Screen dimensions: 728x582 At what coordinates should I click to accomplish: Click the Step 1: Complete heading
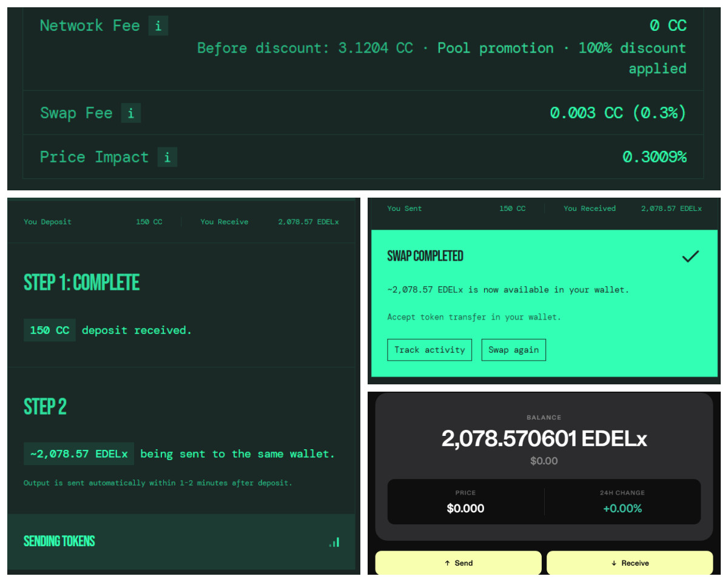[x=82, y=283]
